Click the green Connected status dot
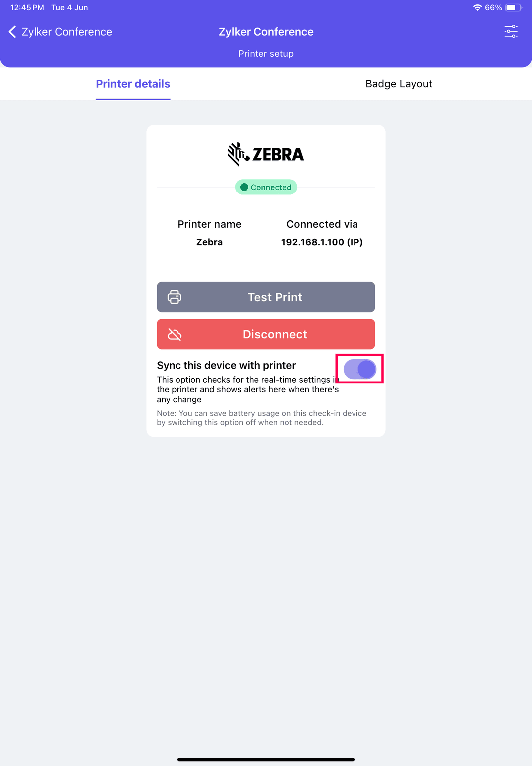This screenshot has width=532, height=766. pos(244,187)
